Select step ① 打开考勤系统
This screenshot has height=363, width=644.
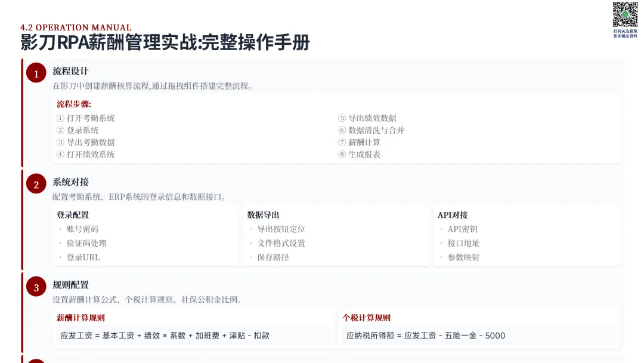click(x=85, y=118)
